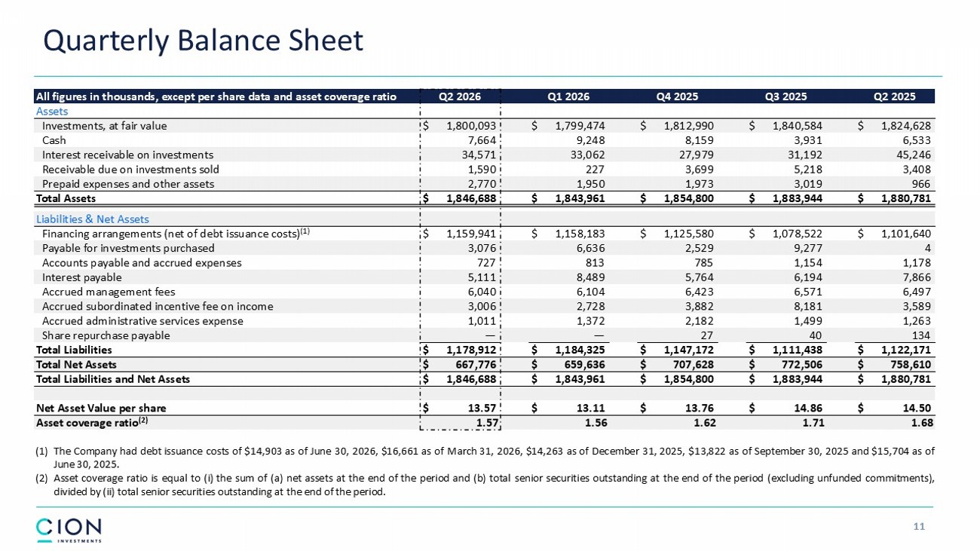Viewport: 980px width, 551px height.
Task: Click the Liabilities & Net Assets heading
Action: (x=93, y=219)
